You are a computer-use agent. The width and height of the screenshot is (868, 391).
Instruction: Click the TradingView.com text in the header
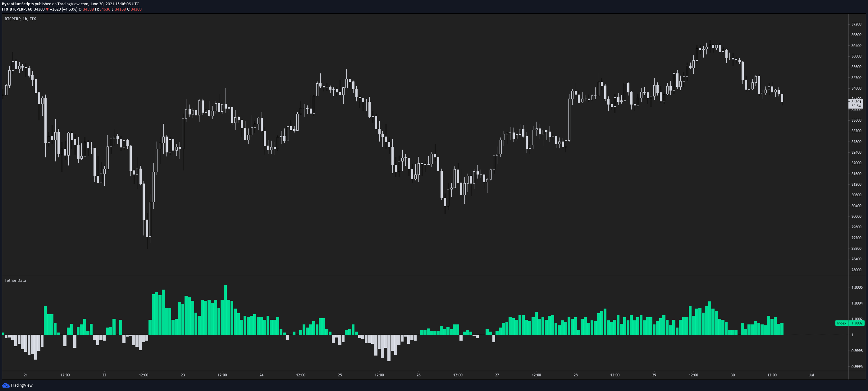(73, 4)
